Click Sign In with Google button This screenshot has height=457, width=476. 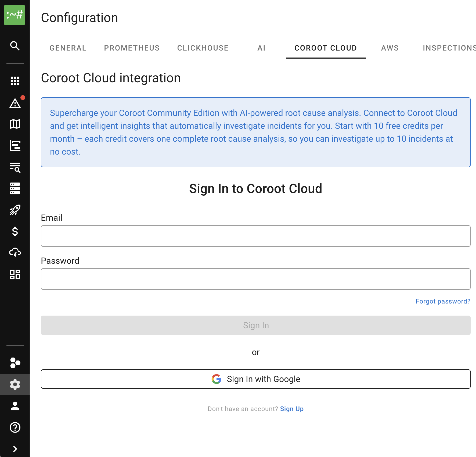255,379
